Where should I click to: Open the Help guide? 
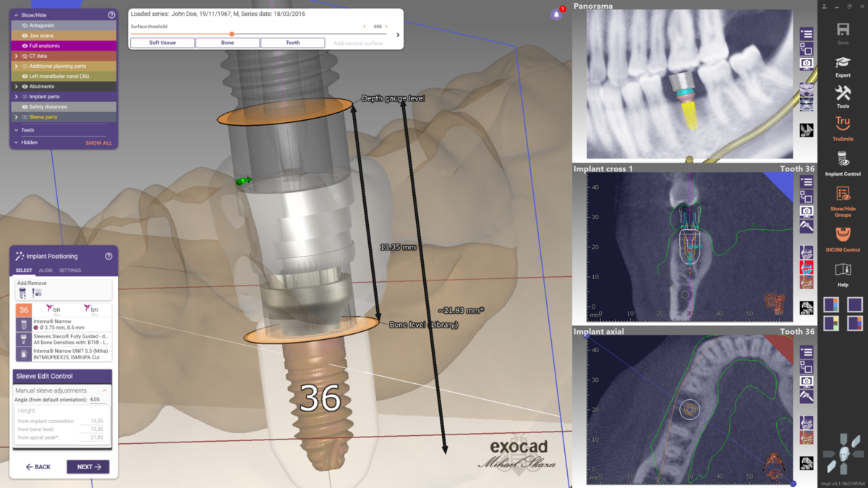coord(843,275)
